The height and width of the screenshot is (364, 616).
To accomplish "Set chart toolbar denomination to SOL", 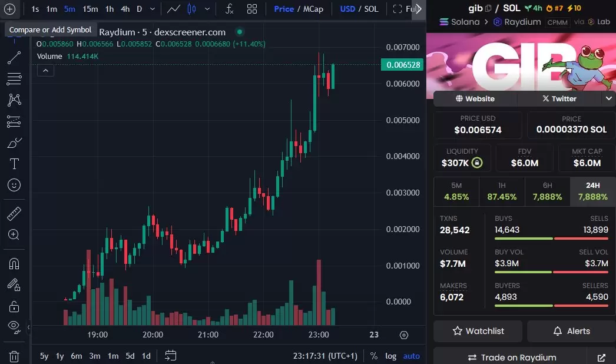I will pos(371,9).
